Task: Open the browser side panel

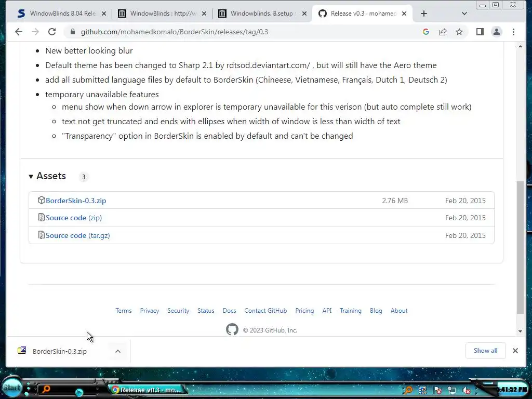Action: tap(480, 32)
